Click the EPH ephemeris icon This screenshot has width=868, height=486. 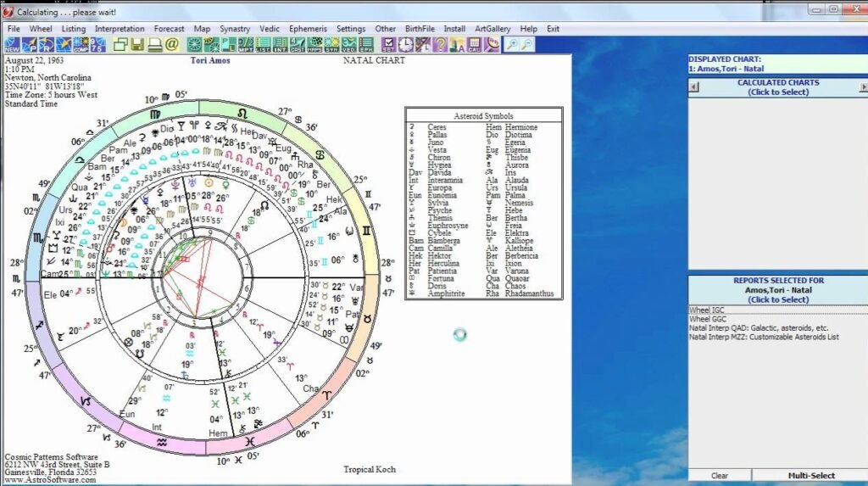(x=366, y=45)
